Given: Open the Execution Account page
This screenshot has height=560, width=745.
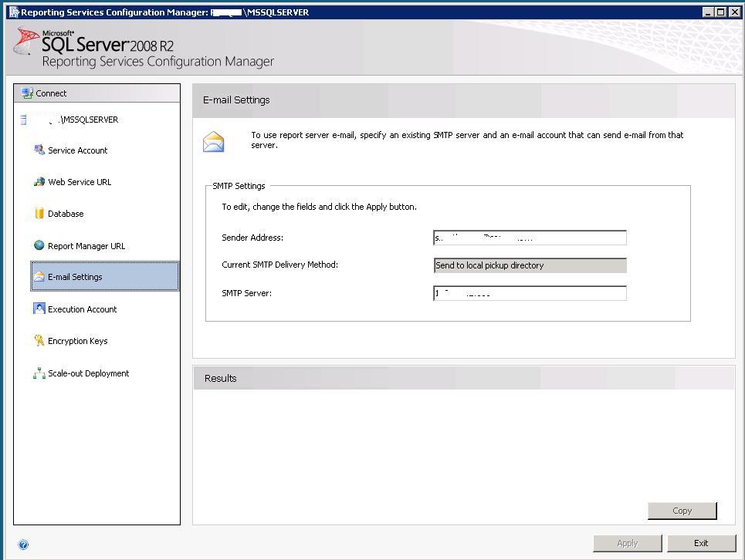Looking at the screenshot, I should 82,309.
